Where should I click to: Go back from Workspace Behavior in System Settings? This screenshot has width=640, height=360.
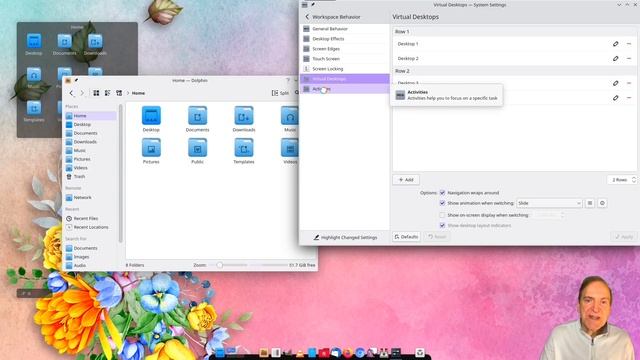(x=307, y=17)
